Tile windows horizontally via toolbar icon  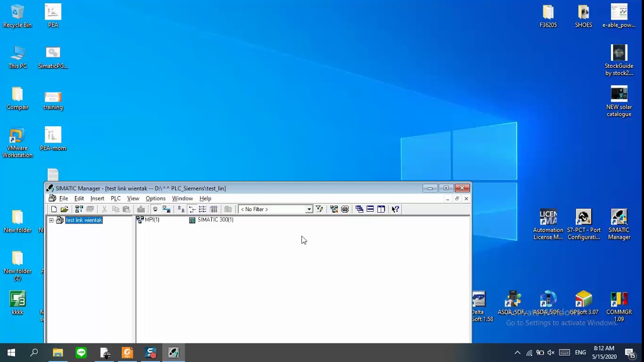(370, 209)
